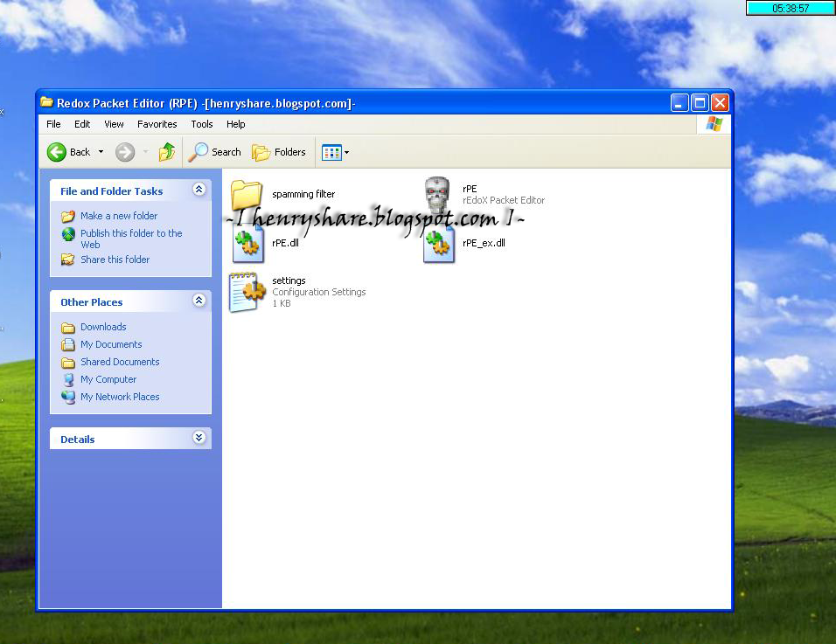Click the 'Configuration Settings' file type text
The height and width of the screenshot is (644, 836).
point(319,292)
